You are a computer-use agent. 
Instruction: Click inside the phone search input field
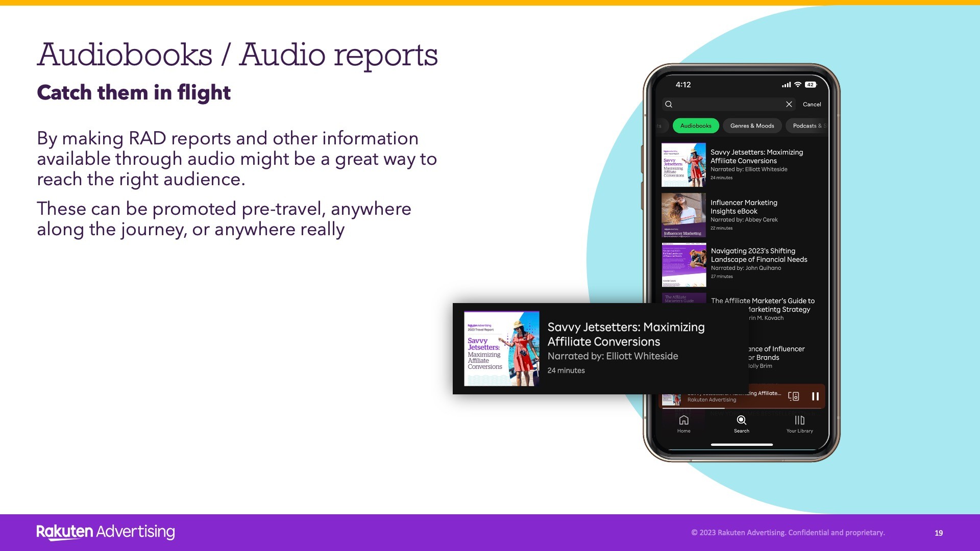[727, 104]
